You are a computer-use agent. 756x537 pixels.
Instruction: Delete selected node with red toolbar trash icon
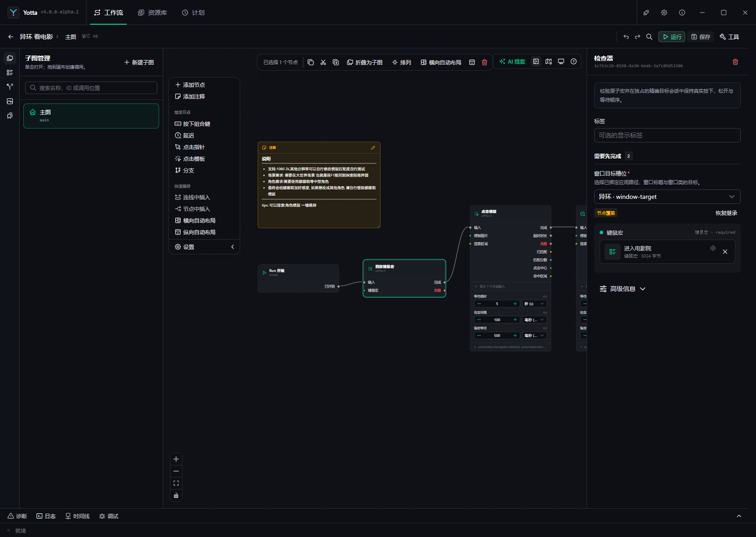pos(484,62)
